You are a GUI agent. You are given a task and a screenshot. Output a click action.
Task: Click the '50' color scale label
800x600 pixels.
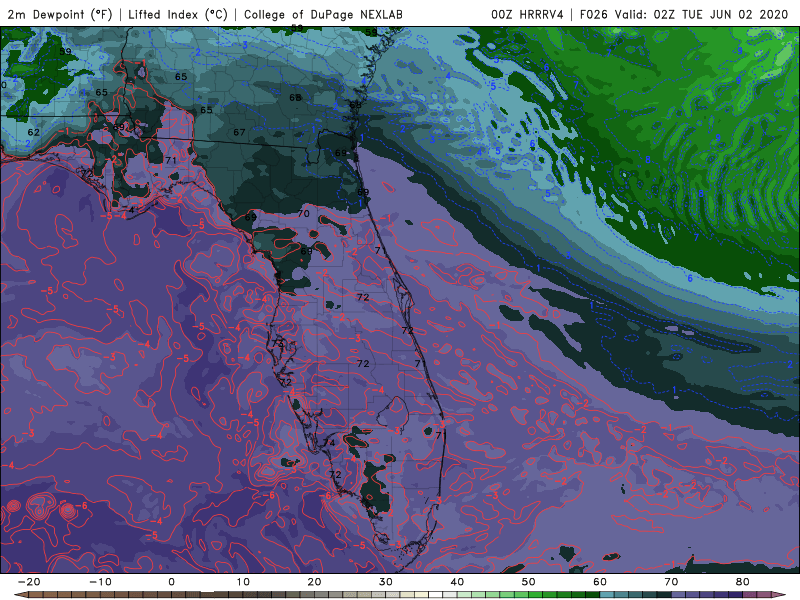(x=529, y=582)
